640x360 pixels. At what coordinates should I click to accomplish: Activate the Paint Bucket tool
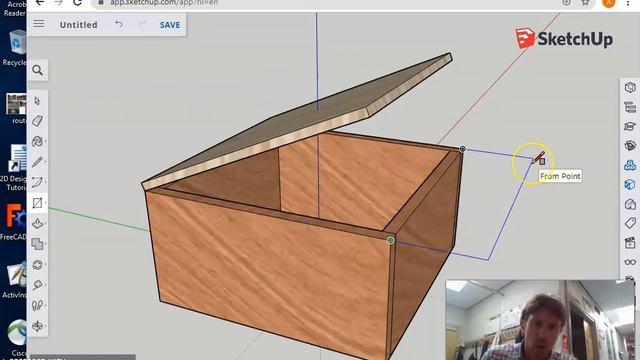(38, 142)
